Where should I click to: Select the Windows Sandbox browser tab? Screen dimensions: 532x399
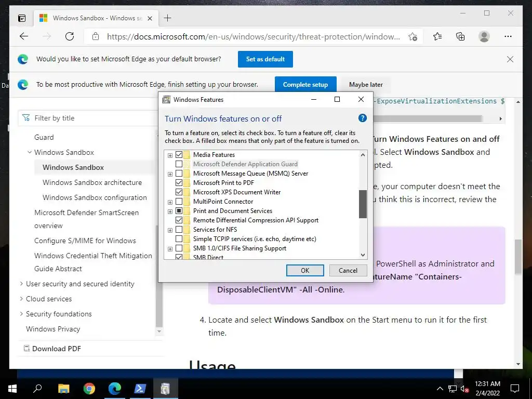coord(96,18)
